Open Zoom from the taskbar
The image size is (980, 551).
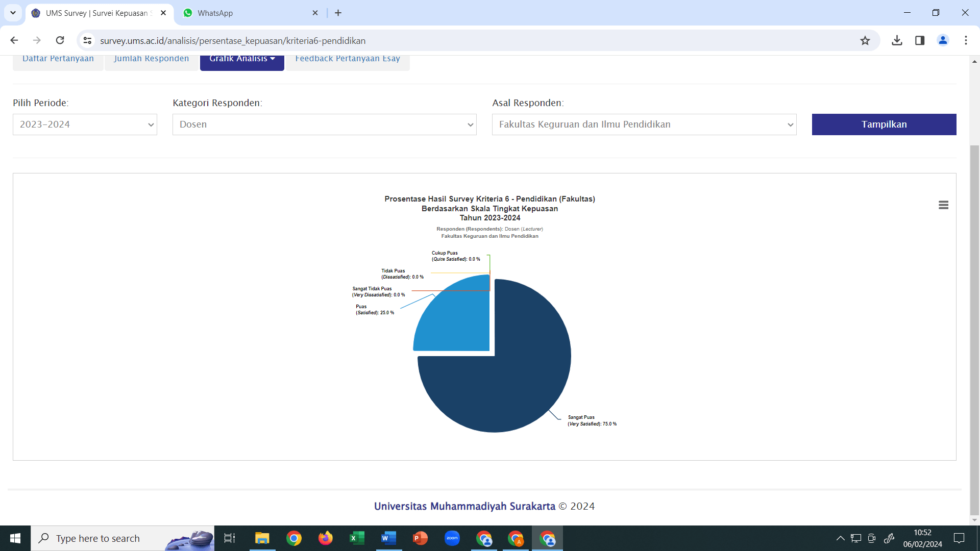[452, 538]
